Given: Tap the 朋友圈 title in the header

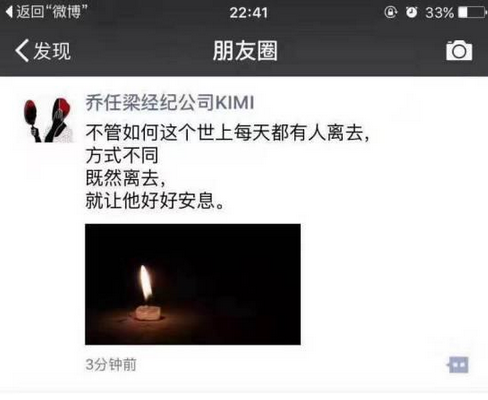Looking at the screenshot, I should click(245, 51).
